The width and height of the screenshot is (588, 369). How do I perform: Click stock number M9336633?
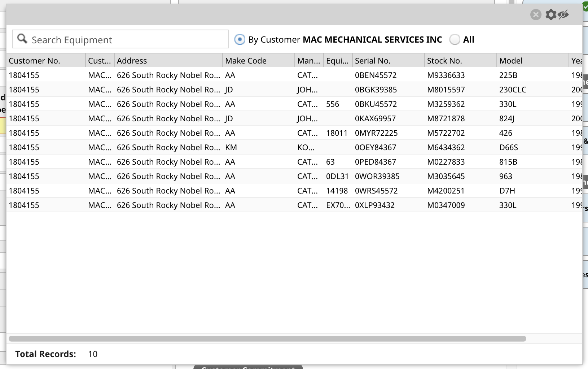[x=446, y=75]
